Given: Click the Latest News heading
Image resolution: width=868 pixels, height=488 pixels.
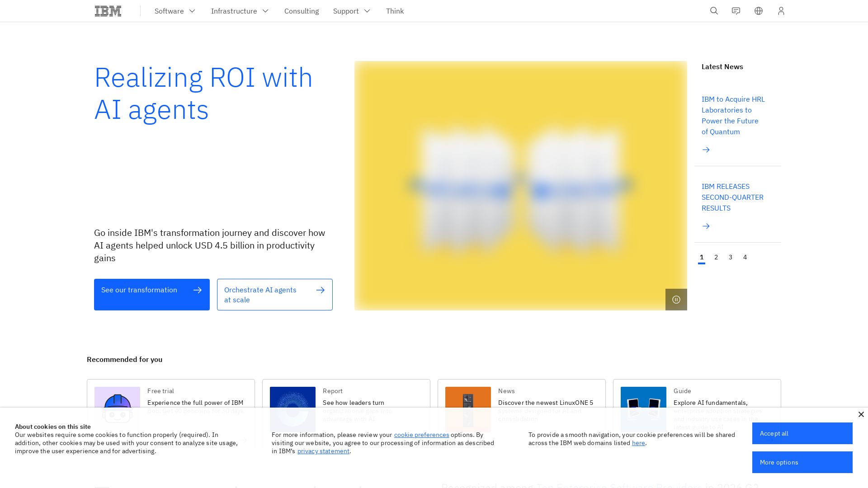Looking at the screenshot, I should point(722,66).
